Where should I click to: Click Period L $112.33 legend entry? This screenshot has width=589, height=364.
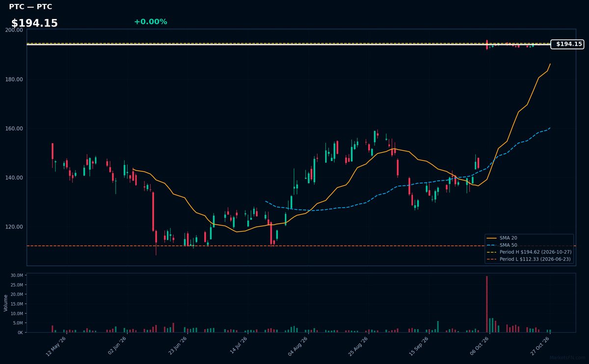(529, 259)
